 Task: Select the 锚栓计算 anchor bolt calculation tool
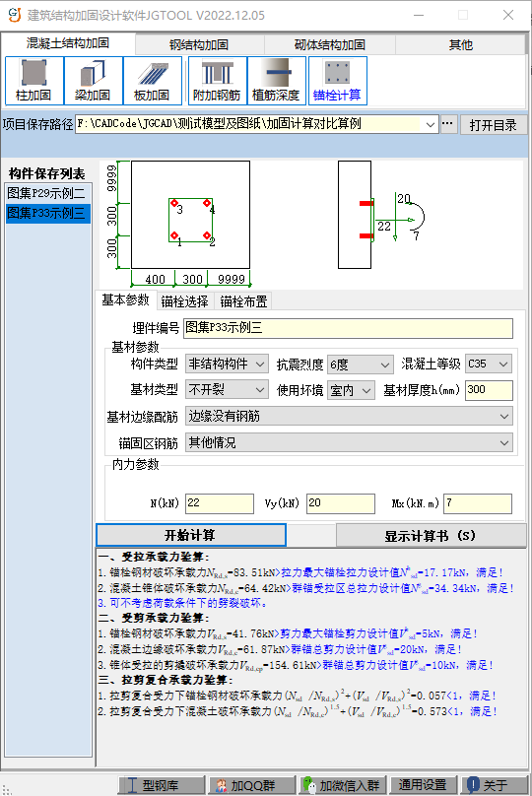338,81
